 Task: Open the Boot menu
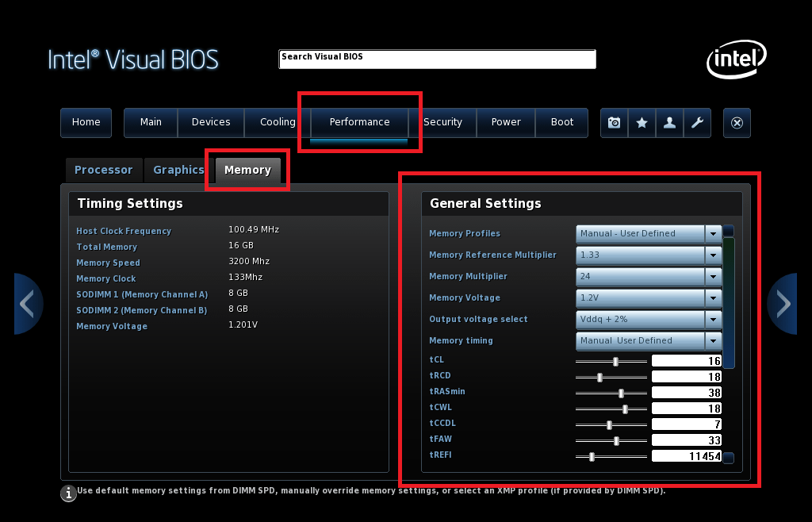click(x=562, y=123)
